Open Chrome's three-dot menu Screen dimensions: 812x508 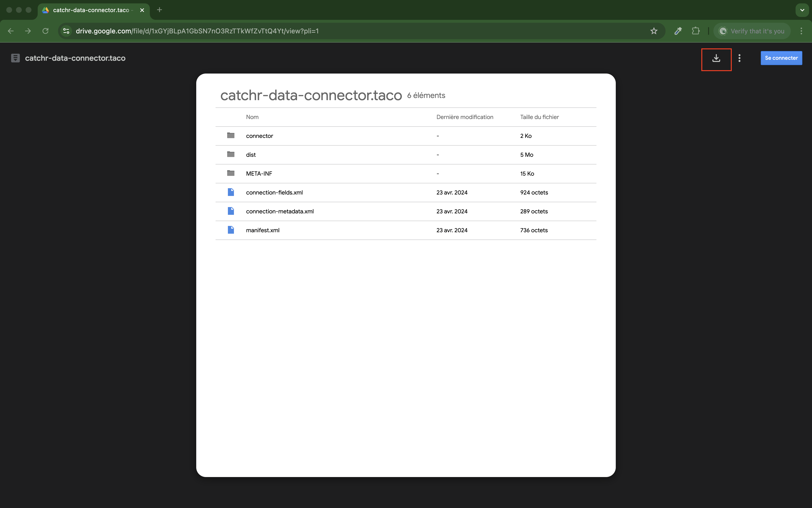(801, 31)
